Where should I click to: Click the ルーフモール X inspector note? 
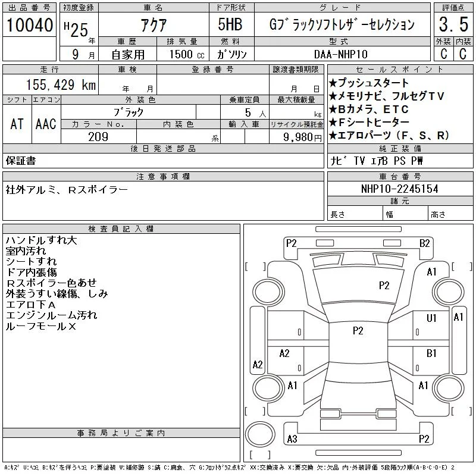tap(40, 326)
